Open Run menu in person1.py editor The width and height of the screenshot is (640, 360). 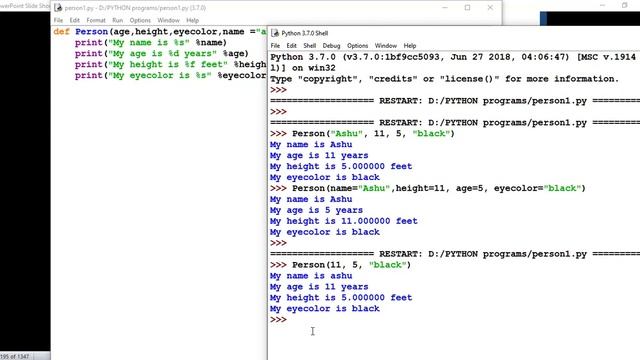118,20
